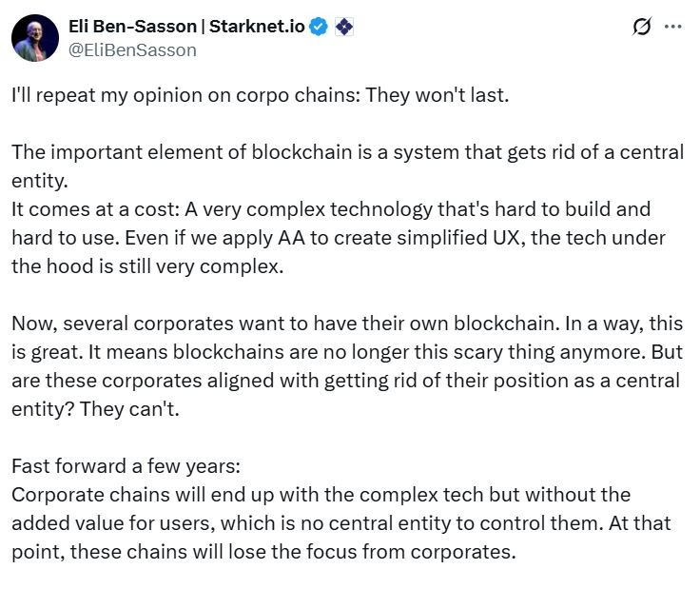The height and width of the screenshot is (589, 700).
Task: Click the Starknet affiliation badge icon
Action: (x=343, y=27)
